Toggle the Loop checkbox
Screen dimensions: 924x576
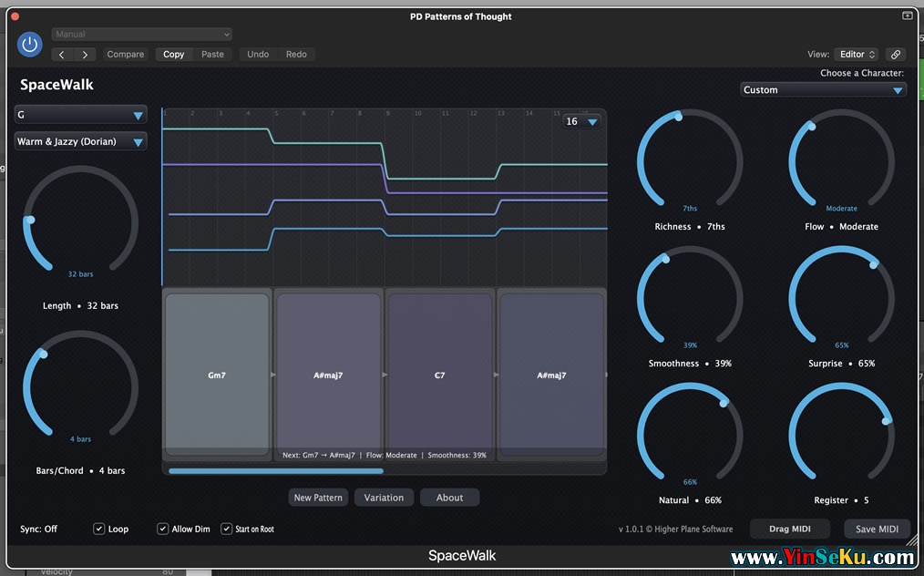click(99, 529)
